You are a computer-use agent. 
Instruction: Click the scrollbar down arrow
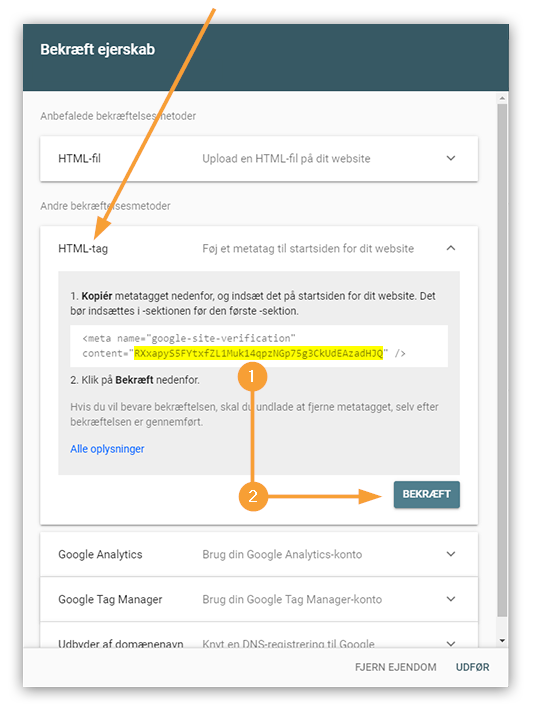tap(502, 641)
